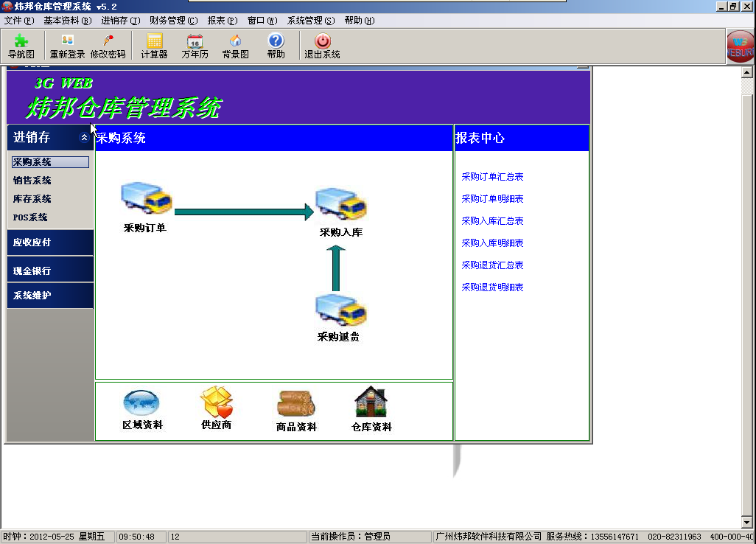Open the 采购退货汇总表 report link
Viewport: 756px width, 544px height.
coord(492,265)
